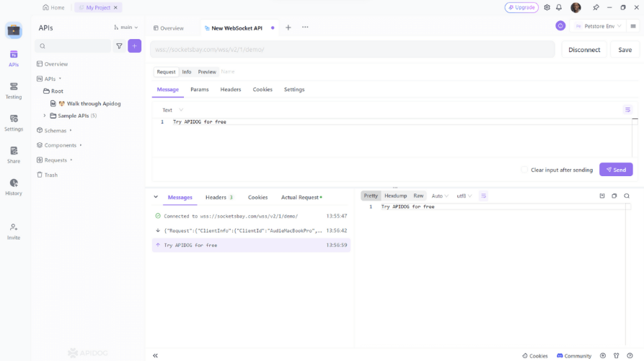Invite a member via sidebar
This screenshot has height=361, width=644.
[14, 232]
